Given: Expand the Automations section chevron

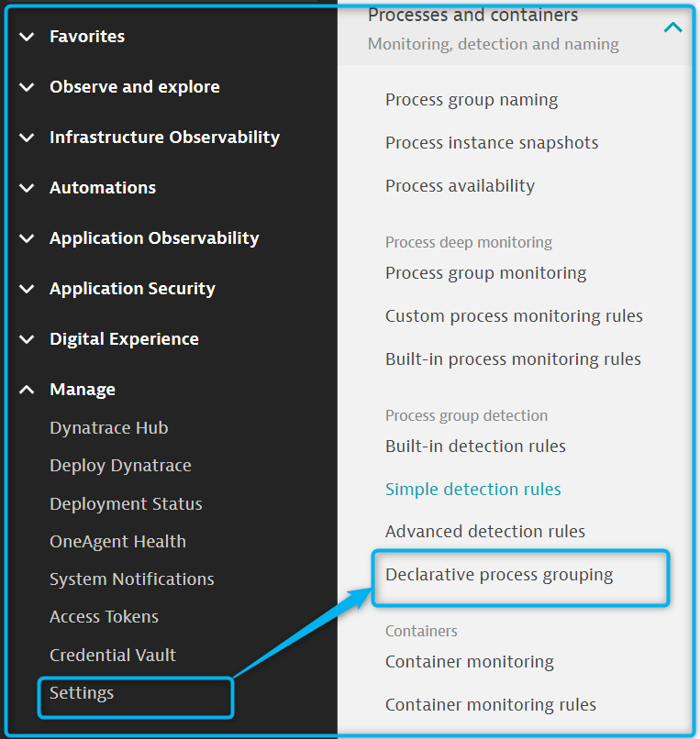Looking at the screenshot, I should 27,188.
